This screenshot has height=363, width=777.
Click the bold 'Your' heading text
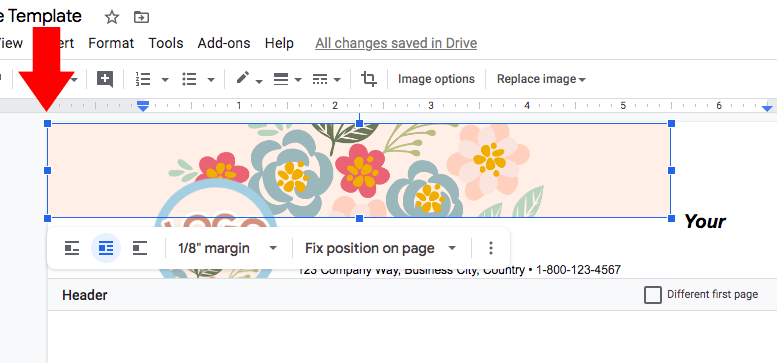point(705,221)
